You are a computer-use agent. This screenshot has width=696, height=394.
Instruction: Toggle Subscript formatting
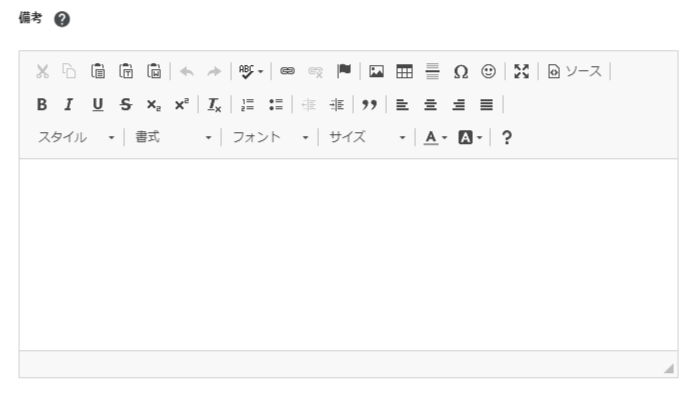(154, 105)
